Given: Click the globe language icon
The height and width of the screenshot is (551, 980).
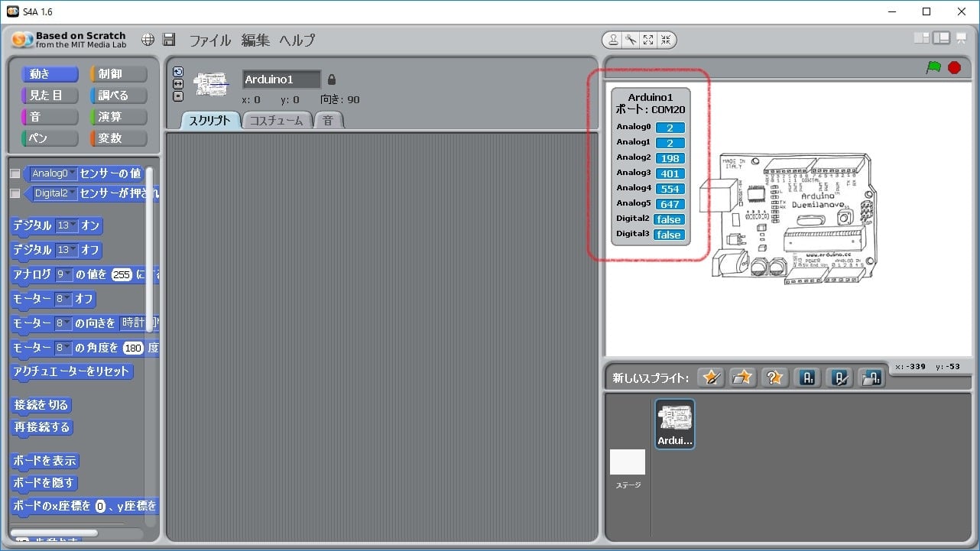Looking at the screenshot, I should [148, 40].
